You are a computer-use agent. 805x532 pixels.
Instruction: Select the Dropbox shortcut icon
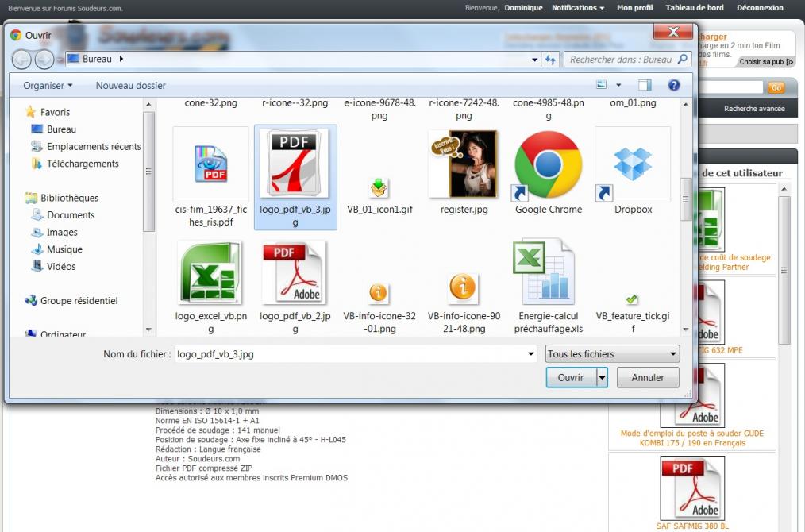pyautogui.click(x=633, y=165)
